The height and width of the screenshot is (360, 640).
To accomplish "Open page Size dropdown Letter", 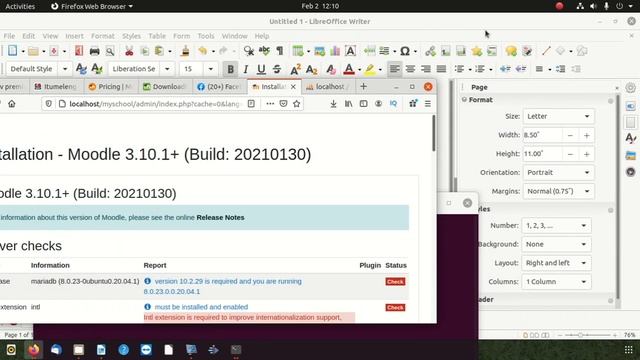I will (558, 116).
